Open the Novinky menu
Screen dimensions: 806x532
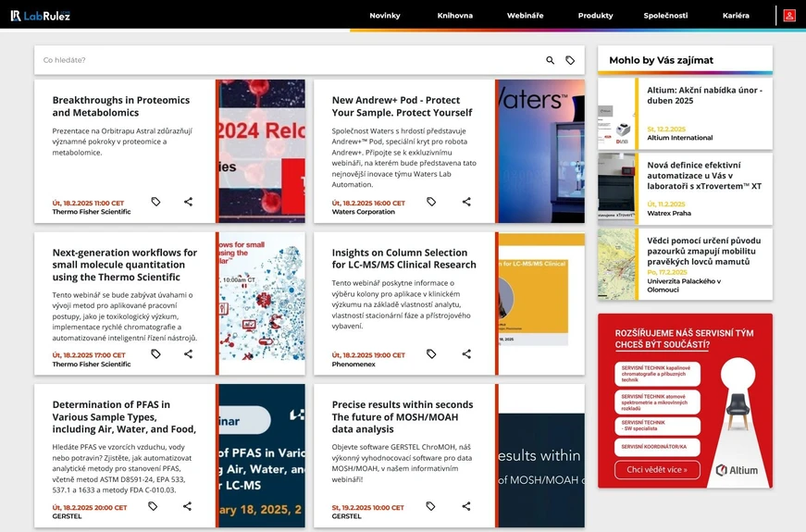385,16
